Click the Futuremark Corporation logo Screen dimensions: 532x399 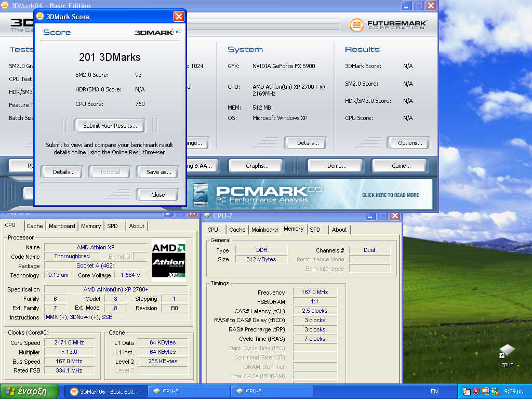coord(388,25)
